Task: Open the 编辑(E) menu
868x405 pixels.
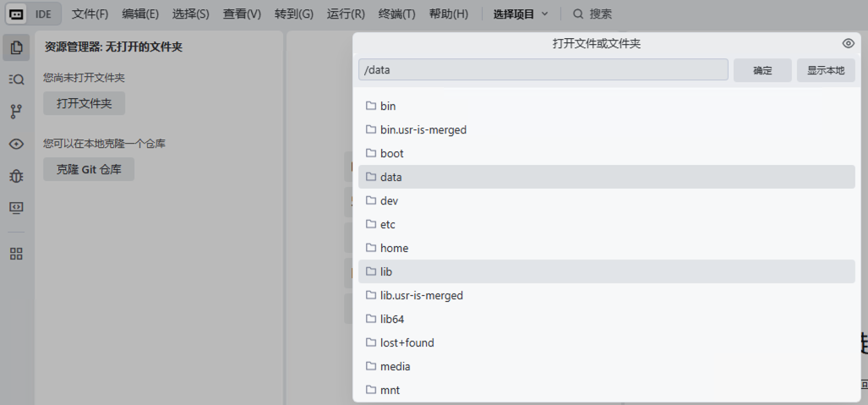Action: 140,14
